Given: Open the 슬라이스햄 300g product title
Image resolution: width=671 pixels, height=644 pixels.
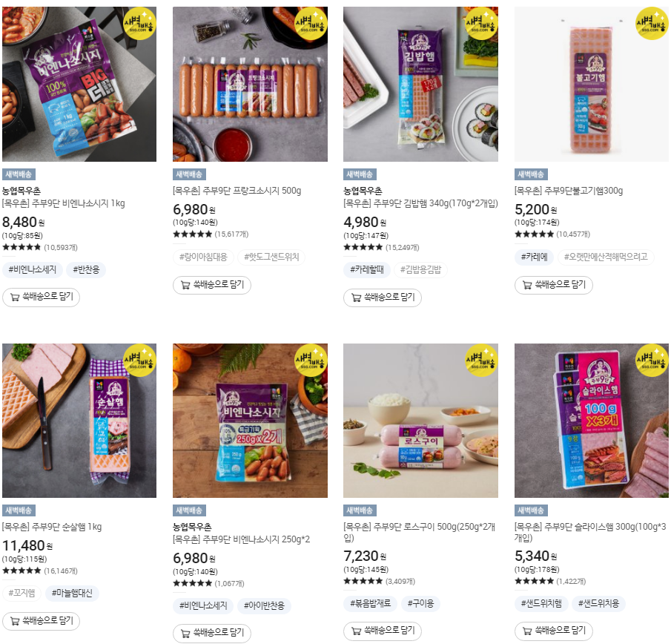Looking at the screenshot, I should 590,532.
